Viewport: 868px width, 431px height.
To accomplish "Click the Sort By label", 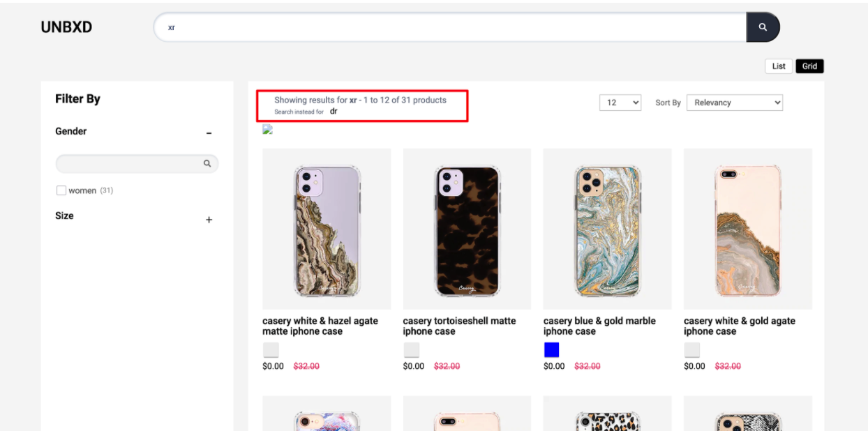I will (x=668, y=103).
